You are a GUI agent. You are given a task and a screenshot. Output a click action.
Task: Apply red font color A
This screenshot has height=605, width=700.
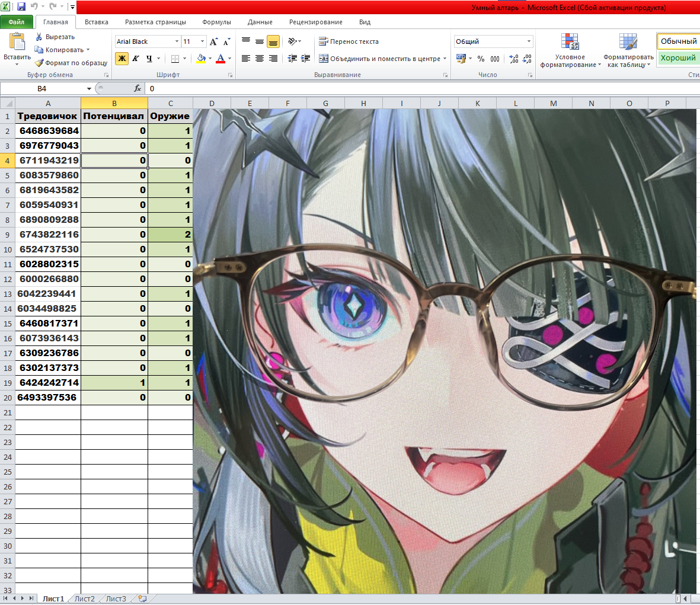220,59
